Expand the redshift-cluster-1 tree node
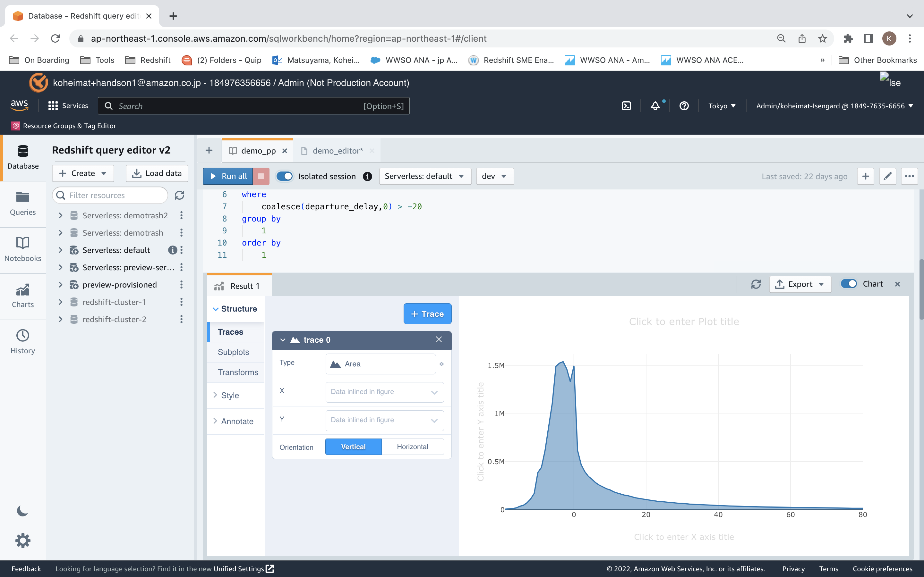Screen dimensions: 924x577 [60, 302]
